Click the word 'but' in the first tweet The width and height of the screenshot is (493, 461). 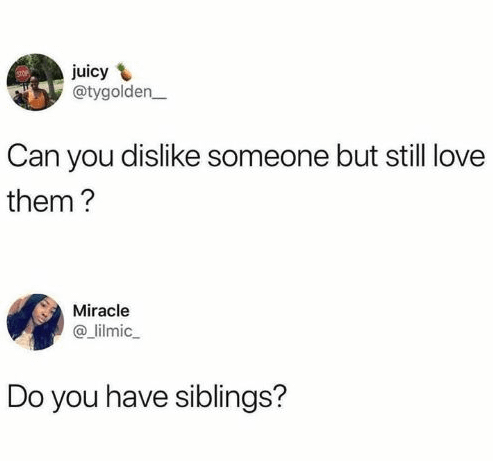[x=357, y=156]
